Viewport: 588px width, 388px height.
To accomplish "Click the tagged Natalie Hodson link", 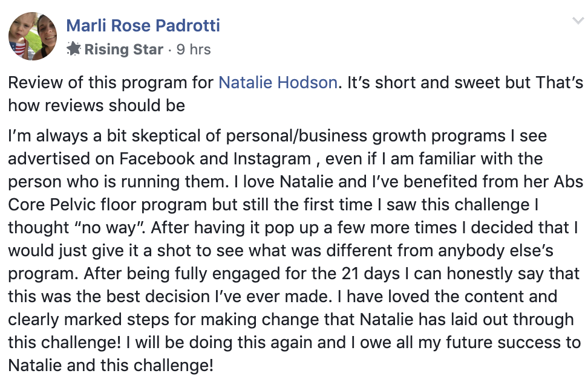I will tap(278, 82).
